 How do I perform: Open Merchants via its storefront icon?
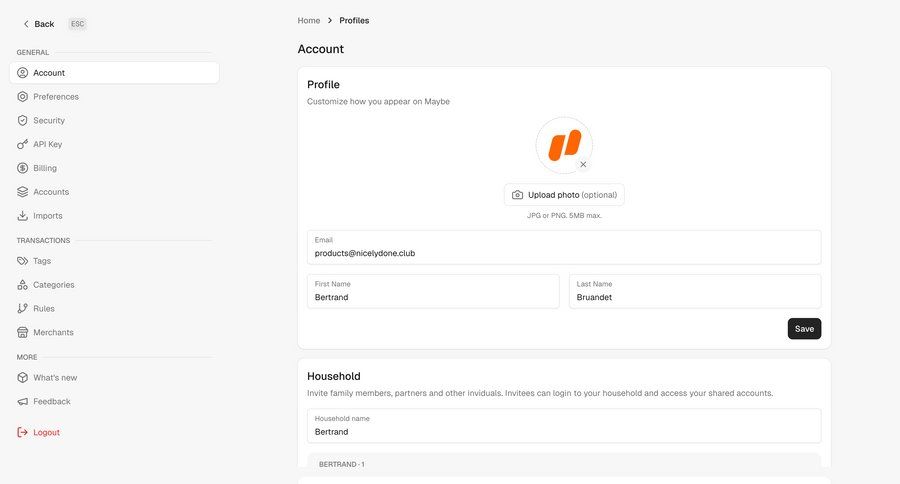pos(22,332)
